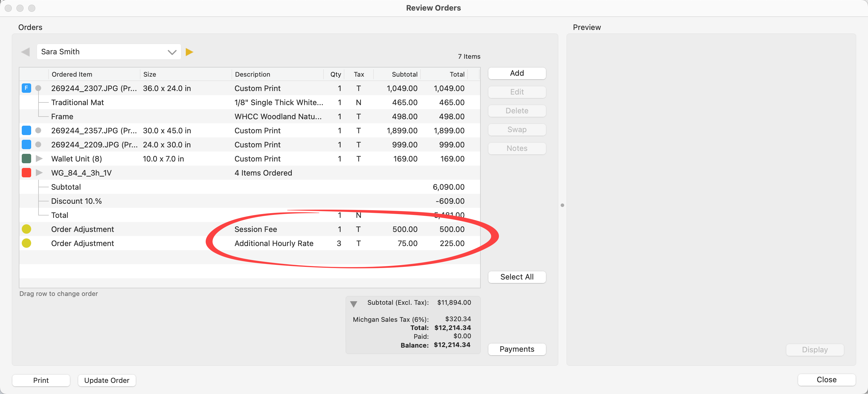
Task: Expand the WG_84_4_3h_1V group
Action: (39, 173)
